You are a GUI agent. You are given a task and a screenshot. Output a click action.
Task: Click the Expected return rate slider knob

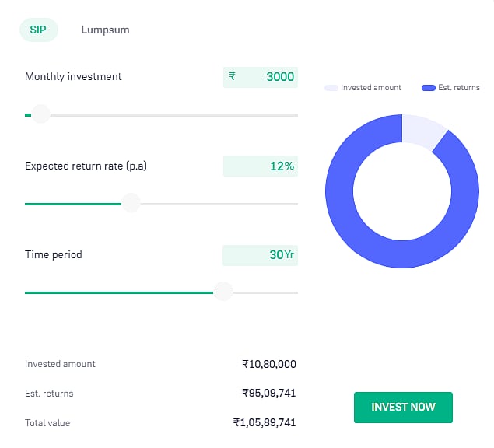[131, 204]
